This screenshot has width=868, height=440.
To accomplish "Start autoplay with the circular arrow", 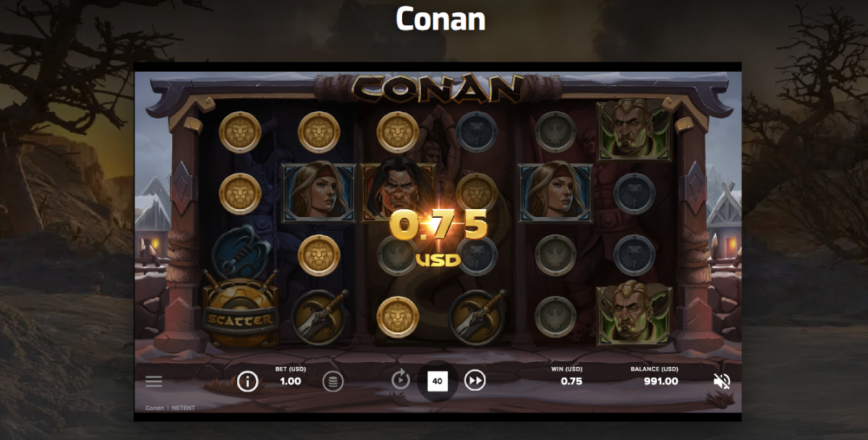I will [x=400, y=380].
